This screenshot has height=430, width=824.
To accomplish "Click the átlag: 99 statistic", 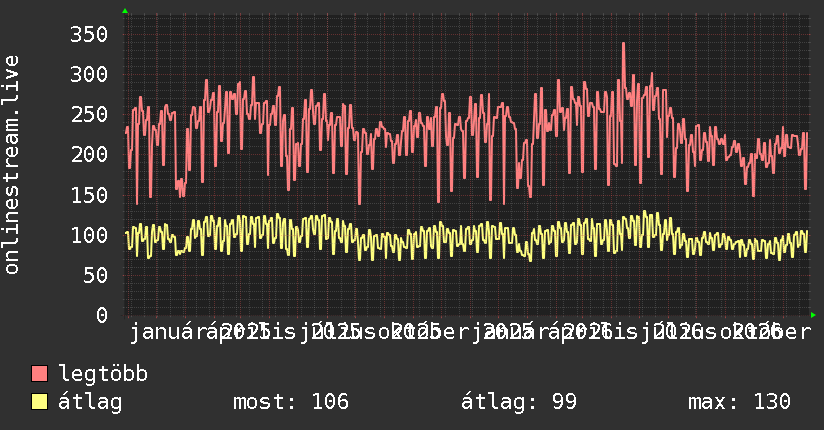I will [x=519, y=402].
